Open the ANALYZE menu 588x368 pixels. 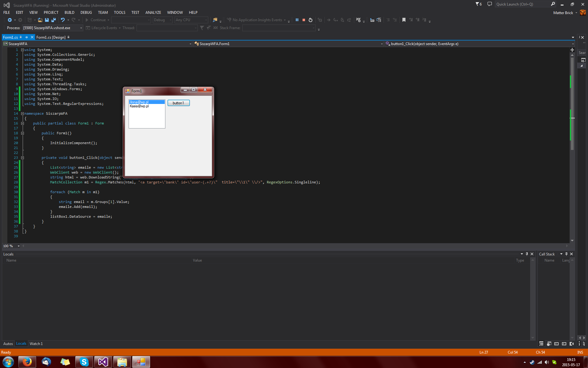[153, 13]
